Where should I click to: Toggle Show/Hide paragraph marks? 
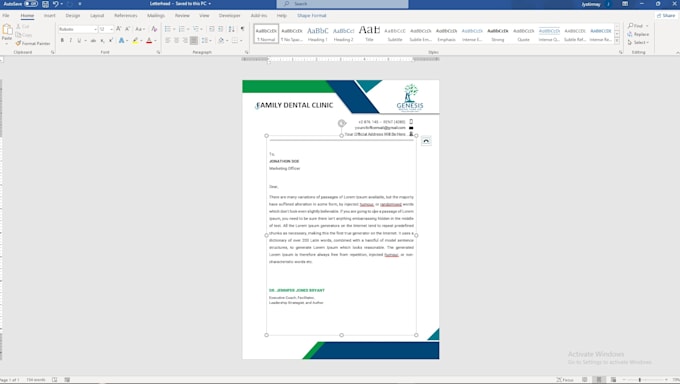click(x=242, y=29)
